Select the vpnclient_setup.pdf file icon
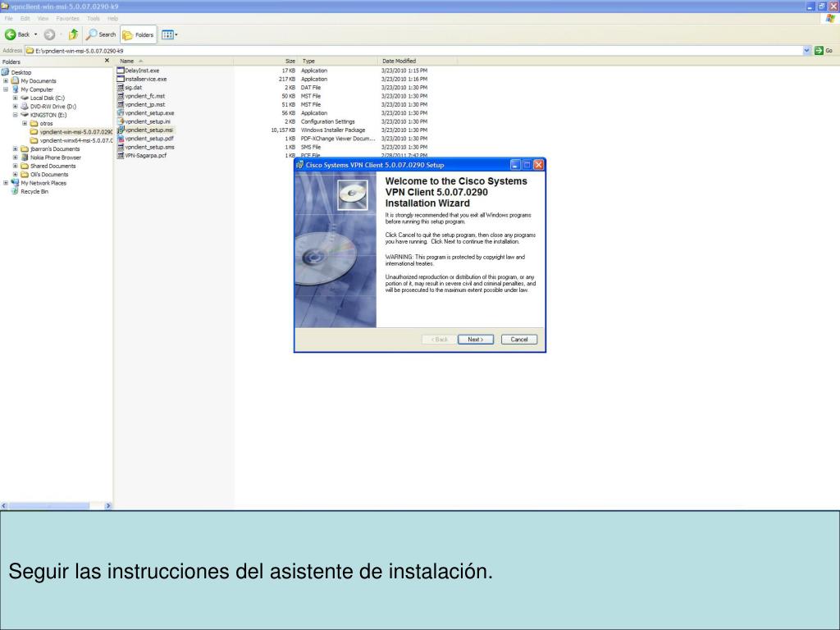The height and width of the screenshot is (630, 840). [121, 138]
